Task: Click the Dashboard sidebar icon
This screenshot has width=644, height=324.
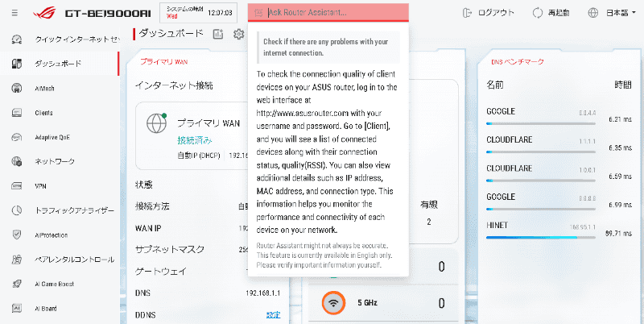Action: [16, 64]
